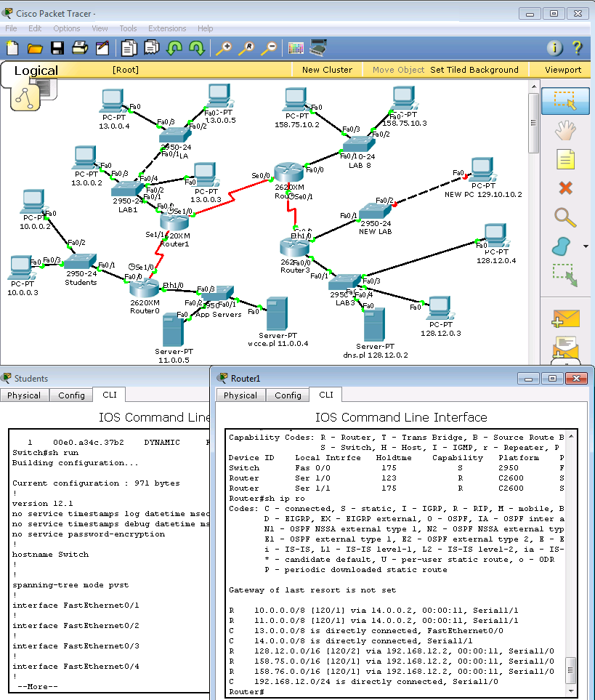Open the Tools menu
This screenshot has width=595, height=700.
pyautogui.click(x=128, y=28)
